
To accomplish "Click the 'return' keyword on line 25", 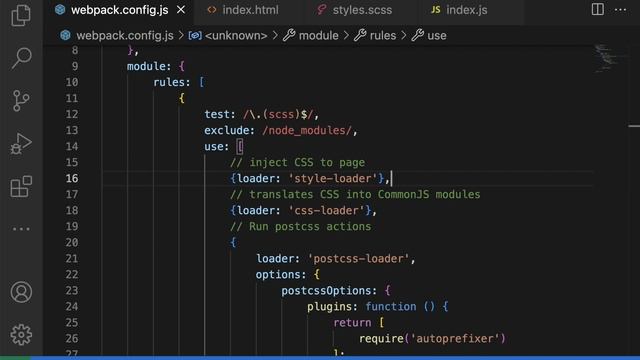I will coord(352,322).
